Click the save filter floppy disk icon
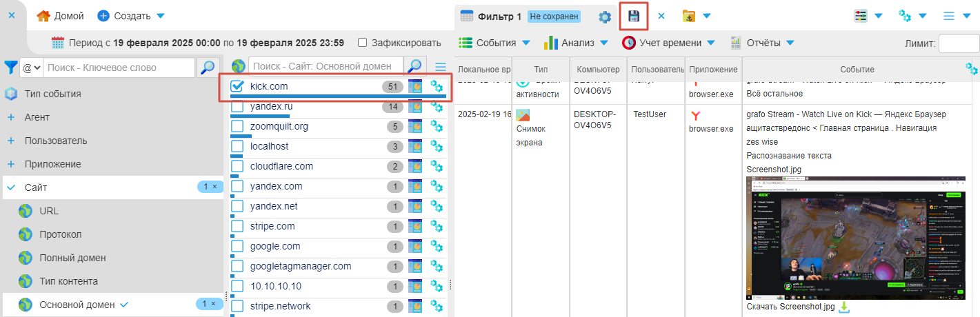This screenshot has width=980, height=317. [634, 16]
